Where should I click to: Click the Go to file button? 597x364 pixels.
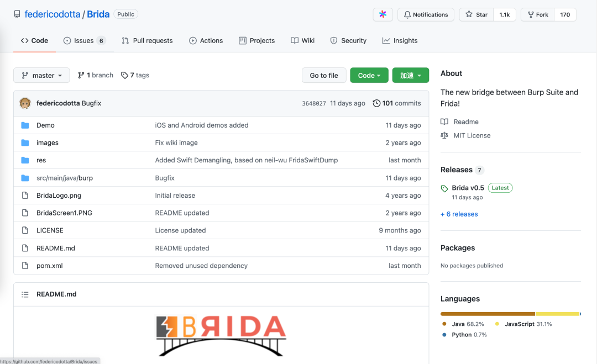click(x=324, y=75)
